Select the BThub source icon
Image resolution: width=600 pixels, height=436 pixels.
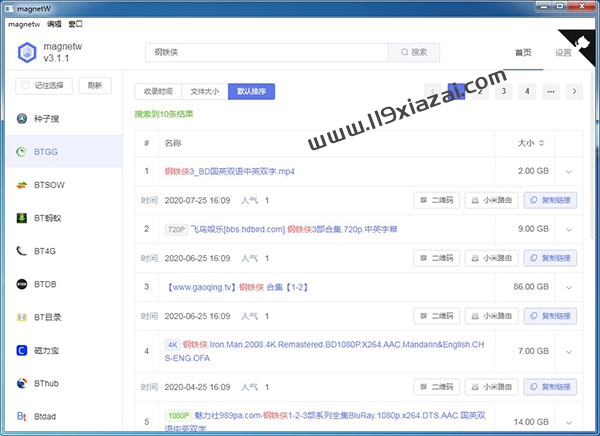(22, 383)
